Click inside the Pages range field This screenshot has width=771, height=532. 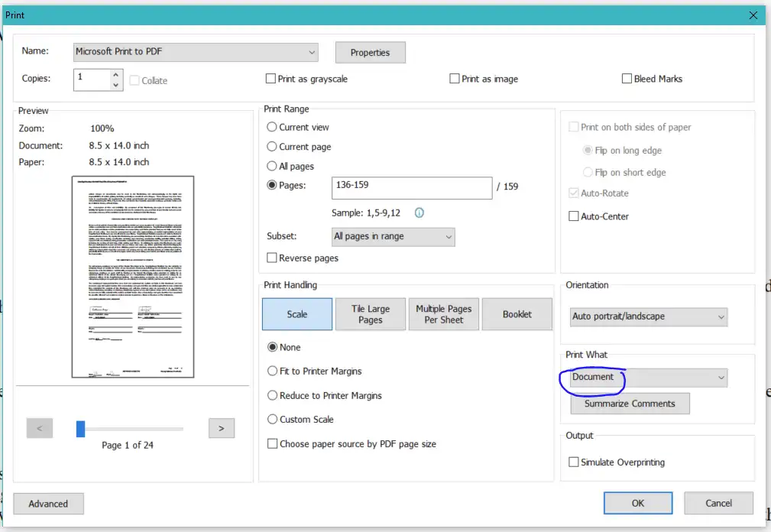point(411,188)
